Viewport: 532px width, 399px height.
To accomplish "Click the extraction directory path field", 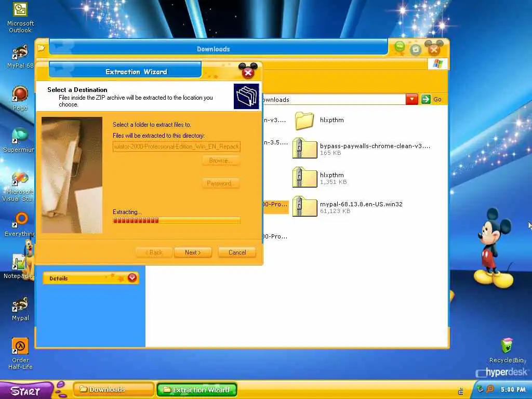I will pyautogui.click(x=177, y=147).
